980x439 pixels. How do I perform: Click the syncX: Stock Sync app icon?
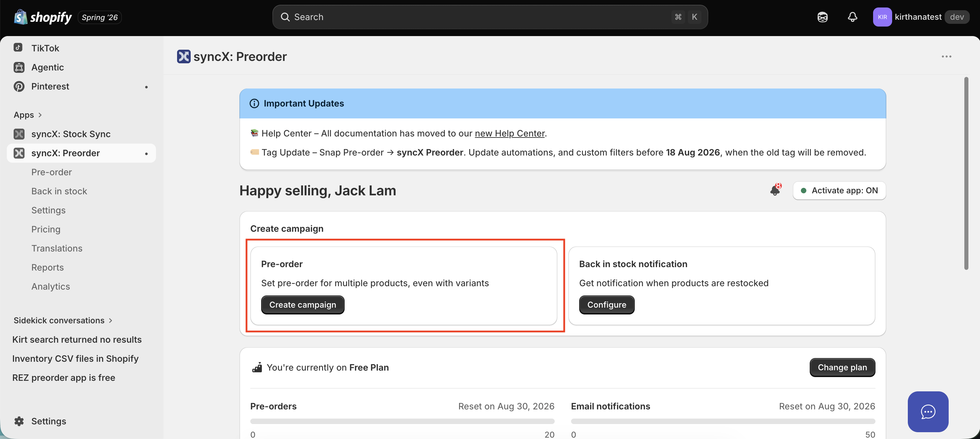[x=19, y=134]
